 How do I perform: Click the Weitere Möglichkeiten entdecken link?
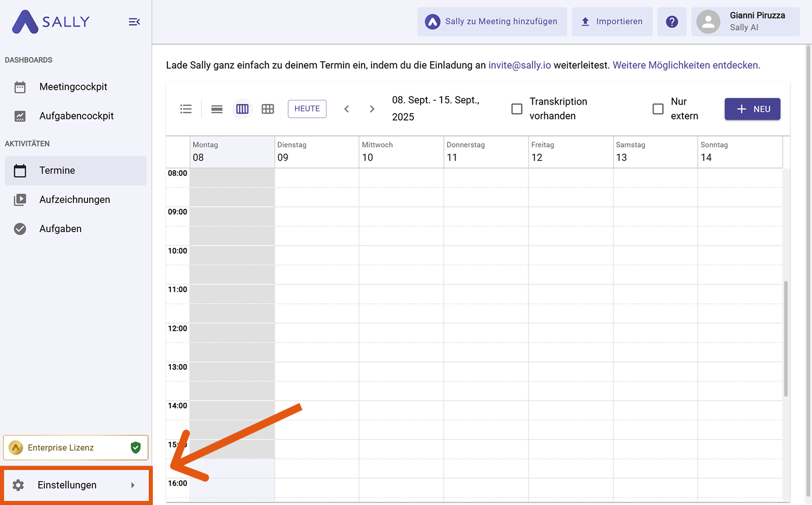686,65
